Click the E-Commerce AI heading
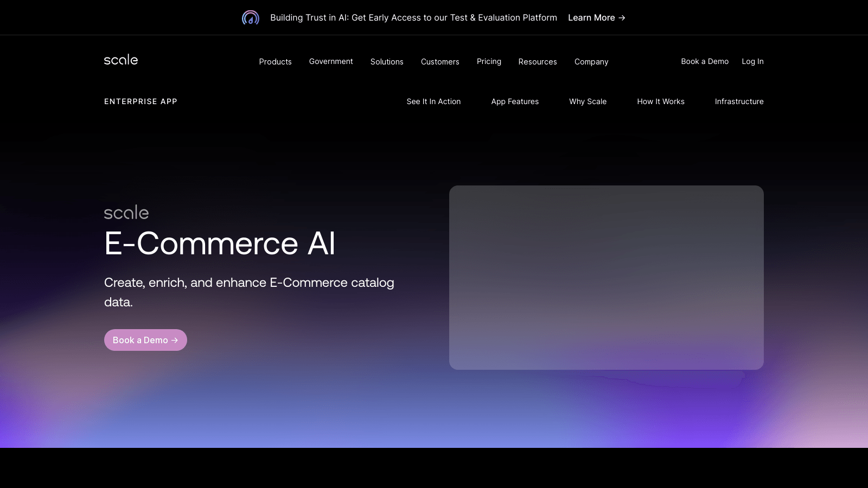The image size is (868, 488). click(220, 243)
